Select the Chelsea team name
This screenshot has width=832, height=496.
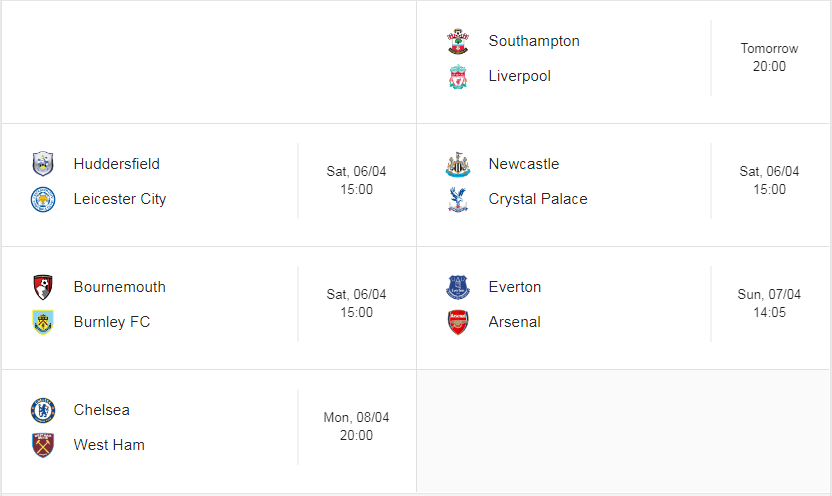coord(101,410)
